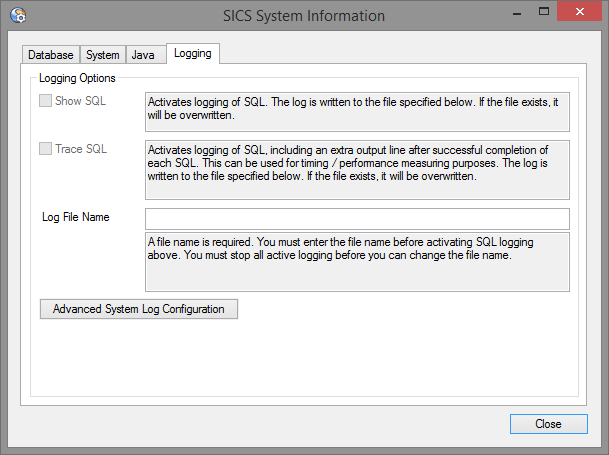The width and height of the screenshot is (609, 455).
Task: Click the SICS application icon in title bar
Action: (x=17, y=15)
